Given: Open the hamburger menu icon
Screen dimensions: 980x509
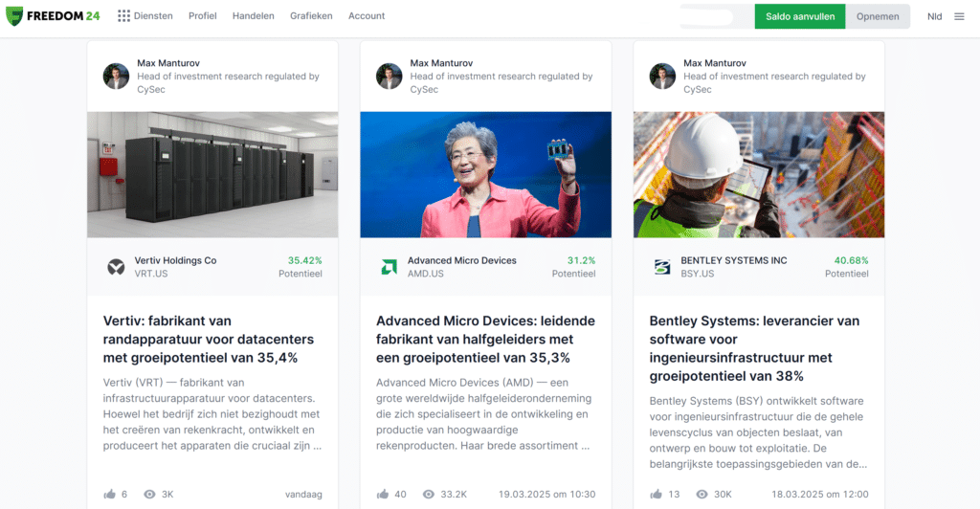Looking at the screenshot, I should [959, 16].
